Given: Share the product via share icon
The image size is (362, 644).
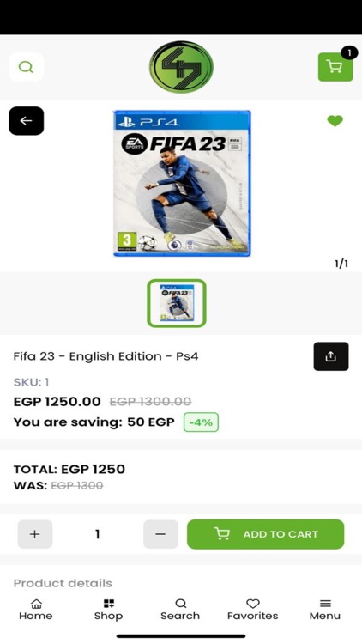Looking at the screenshot, I should (331, 356).
